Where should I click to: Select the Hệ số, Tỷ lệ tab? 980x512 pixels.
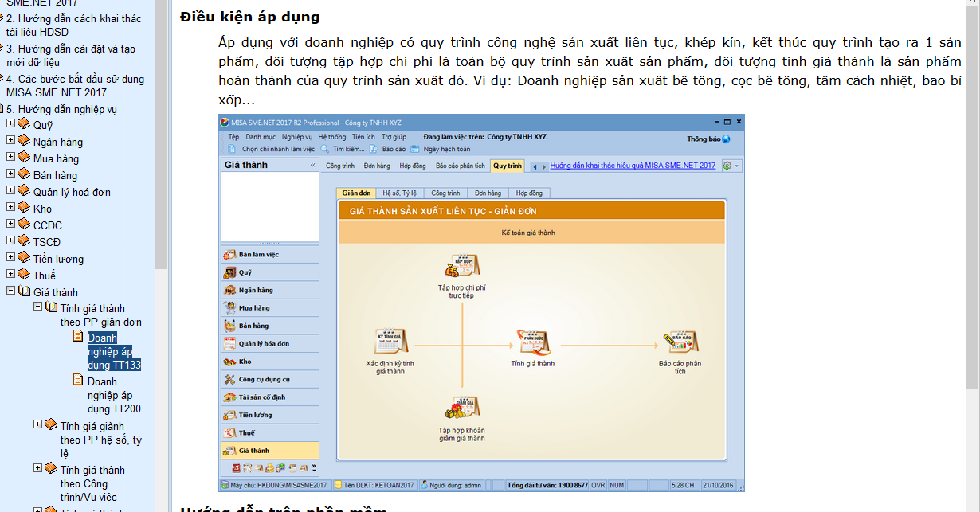pos(399,193)
